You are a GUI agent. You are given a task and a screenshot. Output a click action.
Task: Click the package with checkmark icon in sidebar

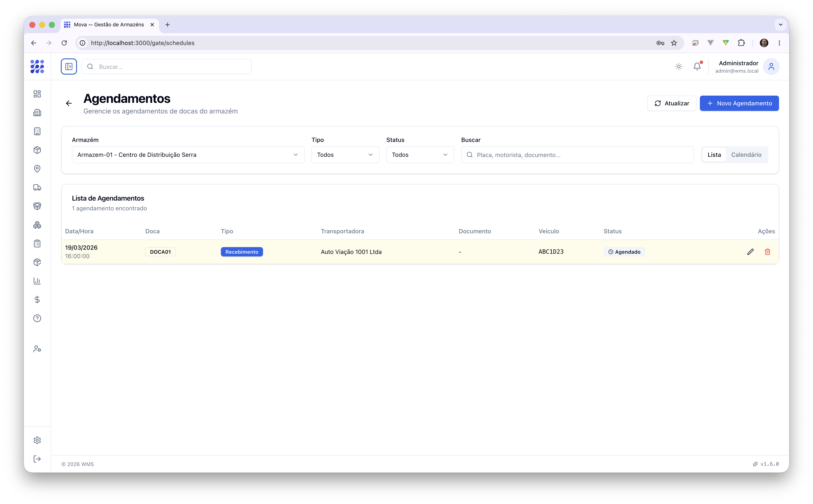37,262
